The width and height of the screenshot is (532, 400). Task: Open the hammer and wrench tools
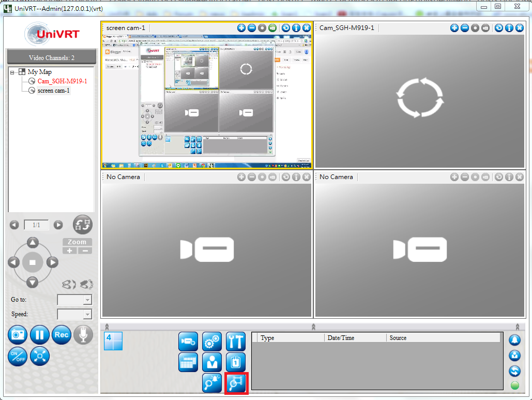click(236, 342)
